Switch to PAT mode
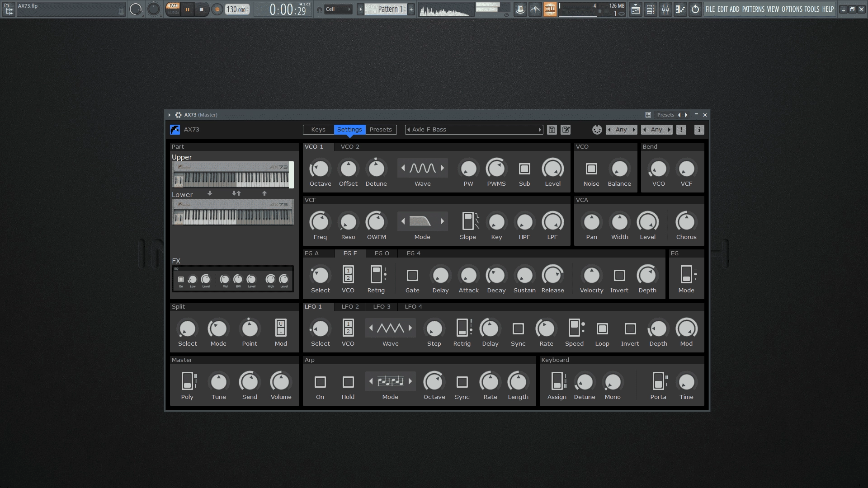Screen dimensions: 868x488 pyautogui.click(x=173, y=6)
